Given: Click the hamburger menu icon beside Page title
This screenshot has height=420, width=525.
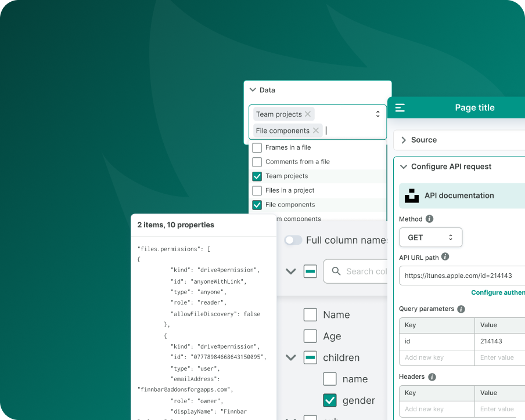Looking at the screenshot, I should coord(400,108).
